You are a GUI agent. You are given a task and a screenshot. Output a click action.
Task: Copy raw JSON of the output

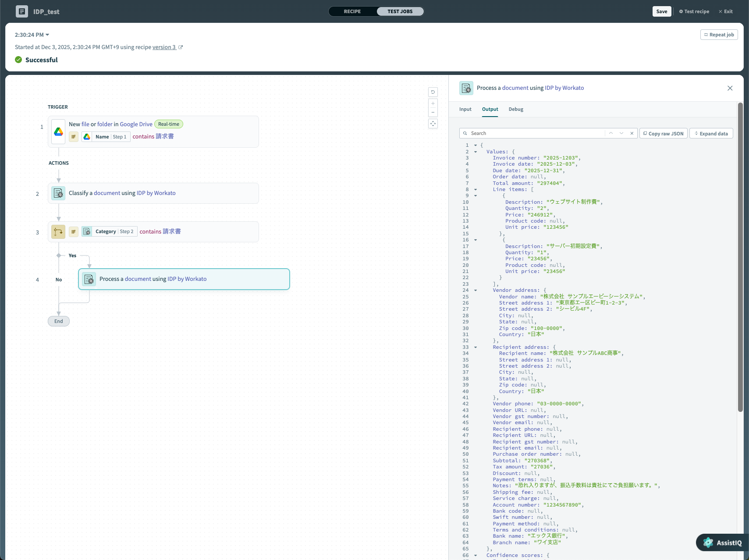point(664,133)
